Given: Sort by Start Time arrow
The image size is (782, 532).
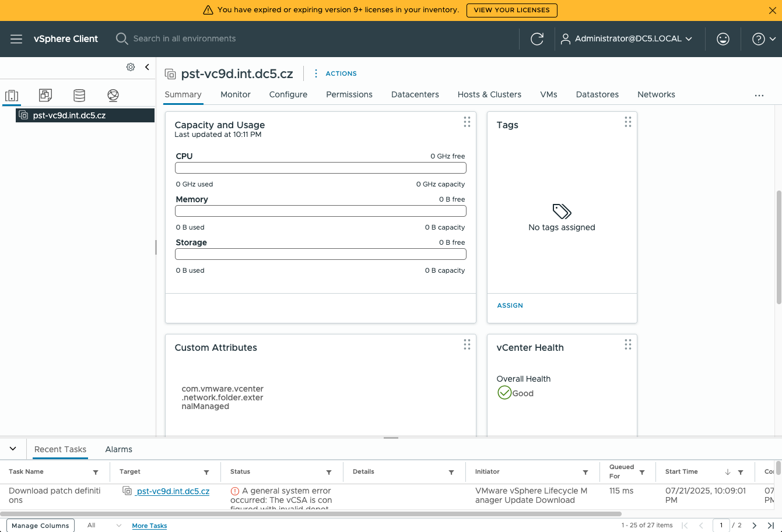Looking at the screenshot, I should tap(728, 473).
